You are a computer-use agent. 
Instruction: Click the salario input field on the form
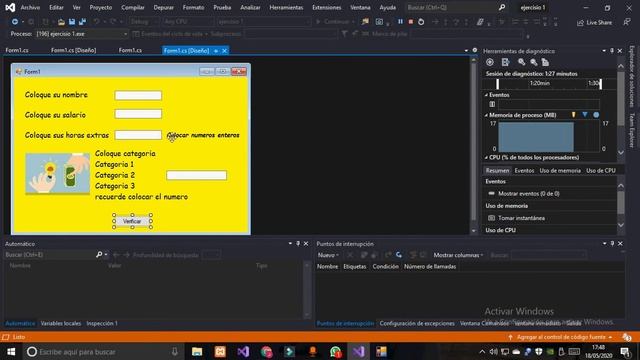[138, 114]
